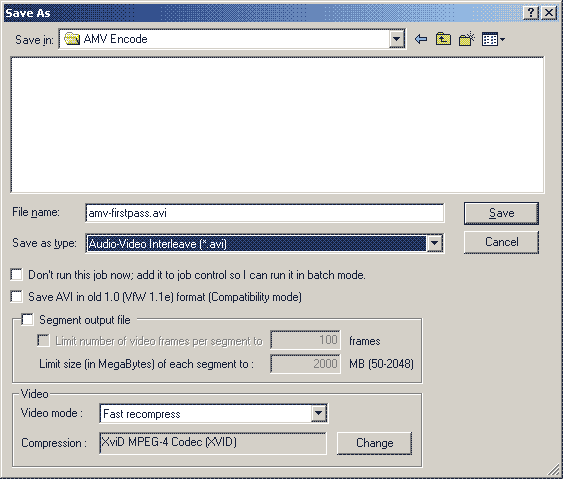The image size is (563, 479).
Task: Click the 'Video mode :' label
Action: coord(52,413)
